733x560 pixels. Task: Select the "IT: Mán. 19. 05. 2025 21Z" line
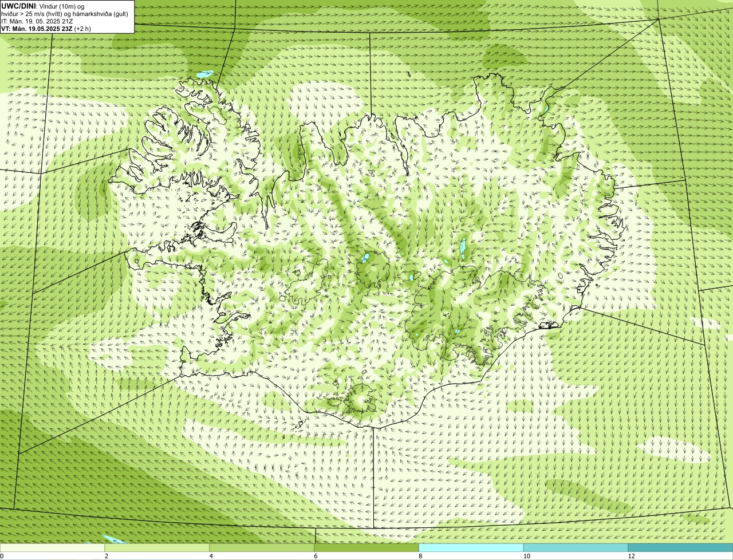[x=37, y=21]
